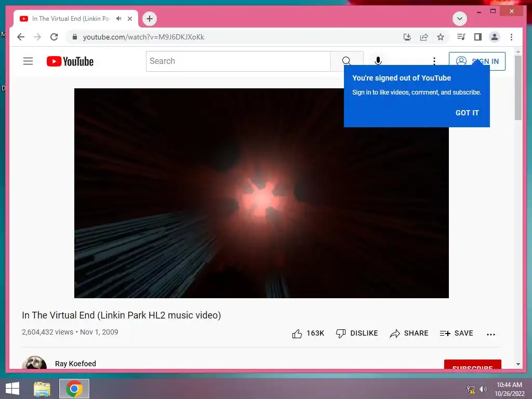This screenshot has width=532, height=399.
Task: Open the network status tray icon
Action: 471,389
